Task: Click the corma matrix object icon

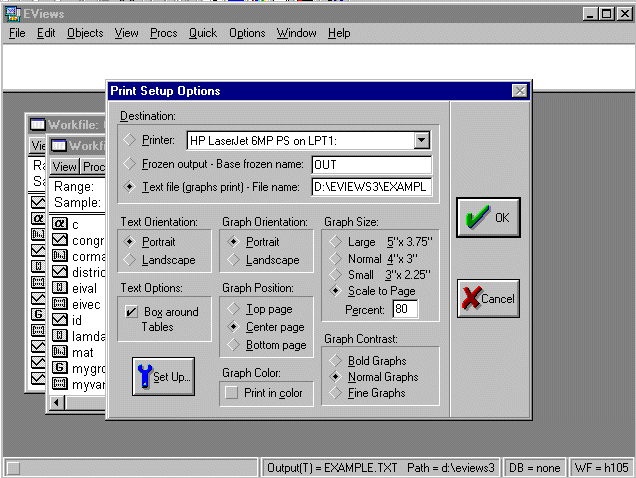Action: point(59,256)
